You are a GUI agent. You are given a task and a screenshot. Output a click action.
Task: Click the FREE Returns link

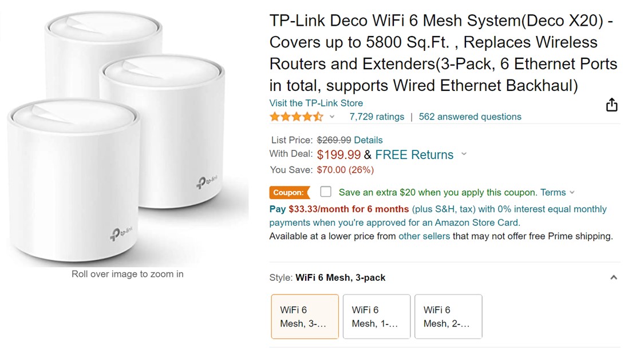tap(414, 154)
